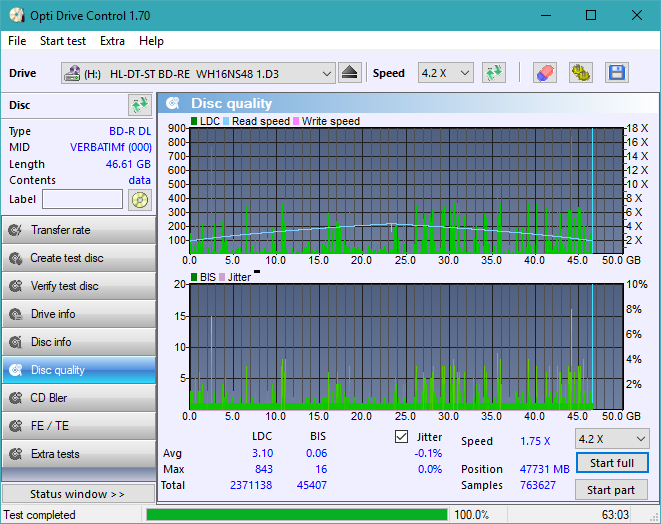Image resolution: width=661 pixels, height=524 pixels.
Task: Click the Test completed status text
Action: tap(40, 515)
